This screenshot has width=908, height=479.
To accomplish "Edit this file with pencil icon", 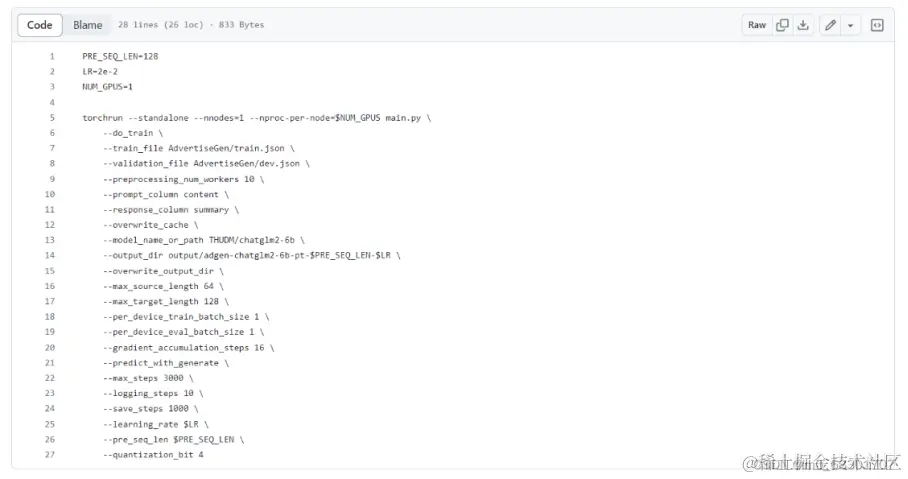I will coord(830,25).
